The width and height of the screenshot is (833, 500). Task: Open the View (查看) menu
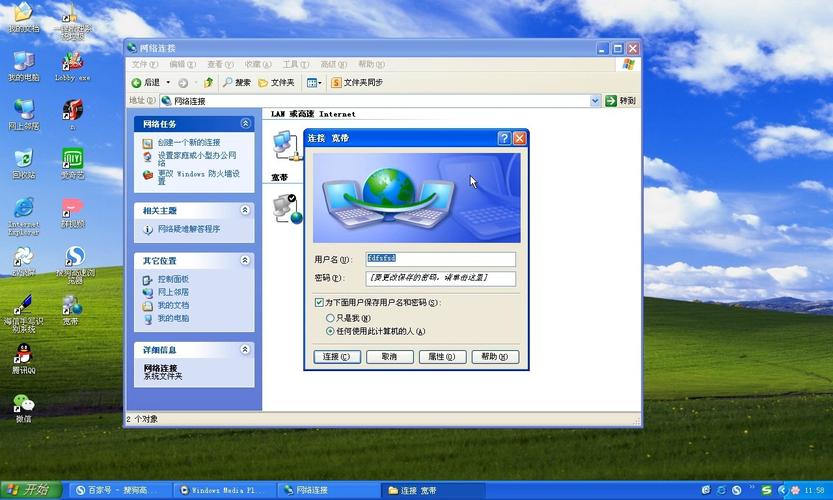coord(220,64)
